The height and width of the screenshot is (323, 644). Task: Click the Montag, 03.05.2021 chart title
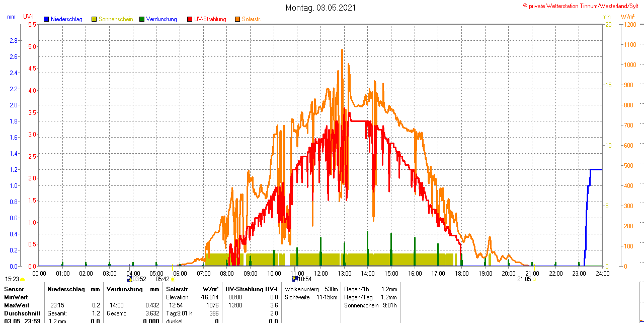click(x=321, y=8)
